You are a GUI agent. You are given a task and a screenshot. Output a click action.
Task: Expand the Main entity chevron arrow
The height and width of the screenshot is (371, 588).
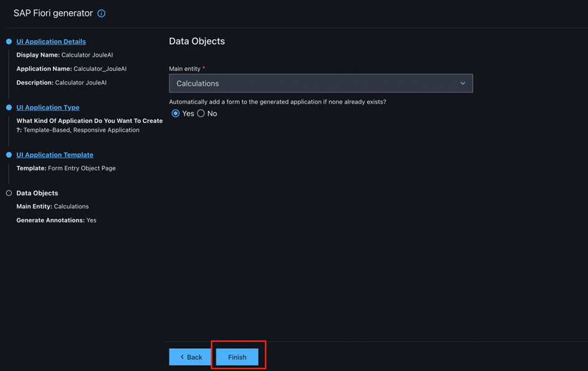pyautogui.click(x=462, y=83)
